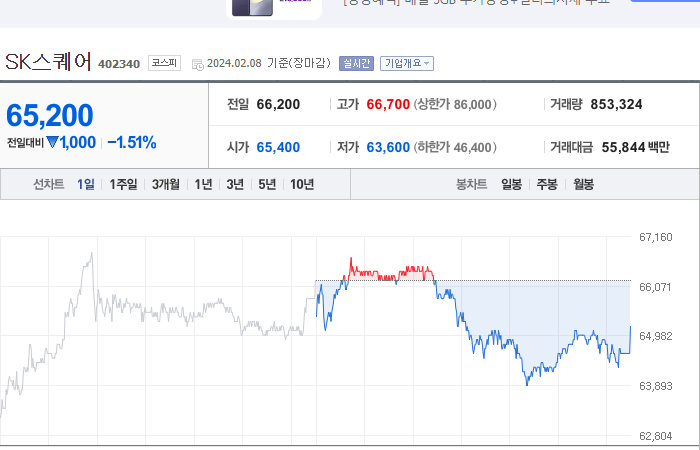Click the current price 65,200
Viewport: 700px width, 450px height.
tap(50, 115)
